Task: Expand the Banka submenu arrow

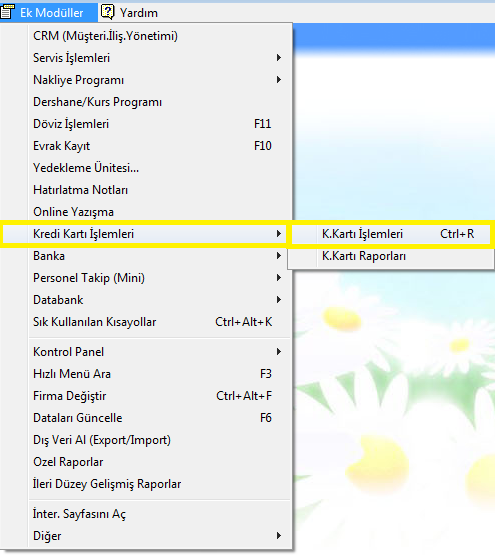Action: click(x=279, y=256)
